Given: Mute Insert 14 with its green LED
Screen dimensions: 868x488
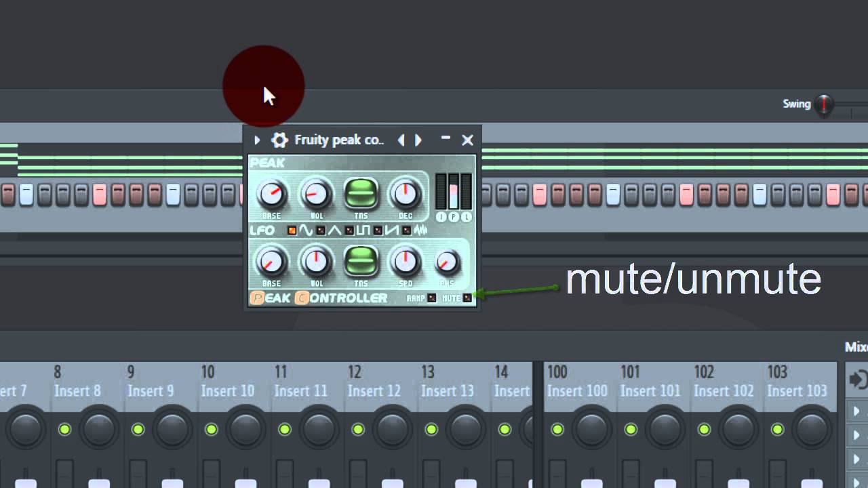Looking at the screenshot, I should [504, 429].
